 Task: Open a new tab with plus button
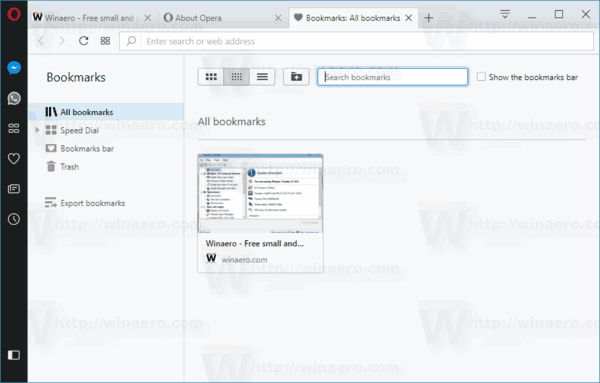pos(429,18)
